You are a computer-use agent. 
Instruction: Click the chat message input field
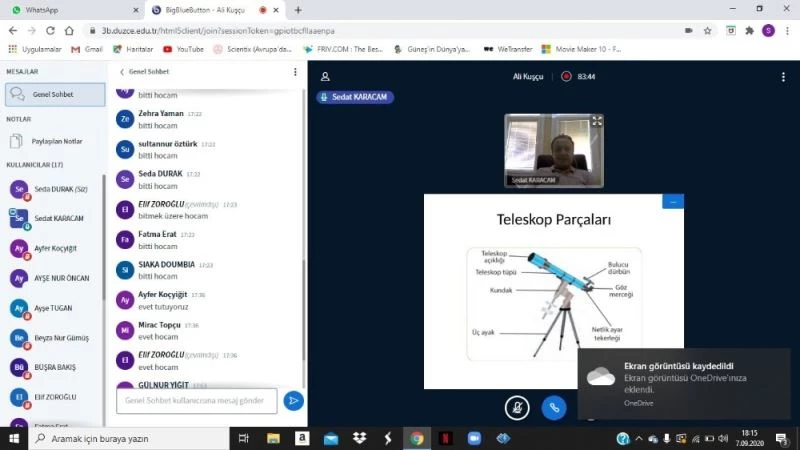tap(196, 401)
